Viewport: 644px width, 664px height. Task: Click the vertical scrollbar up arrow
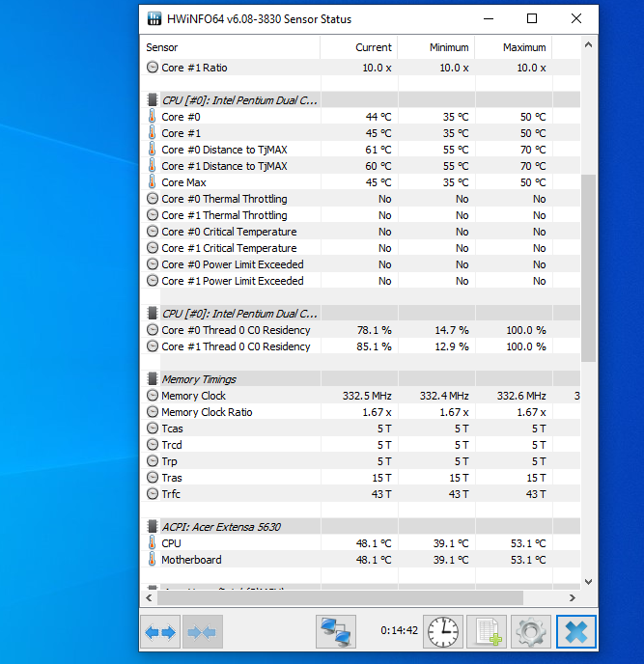pyautogui.click(x=588, y=45)
